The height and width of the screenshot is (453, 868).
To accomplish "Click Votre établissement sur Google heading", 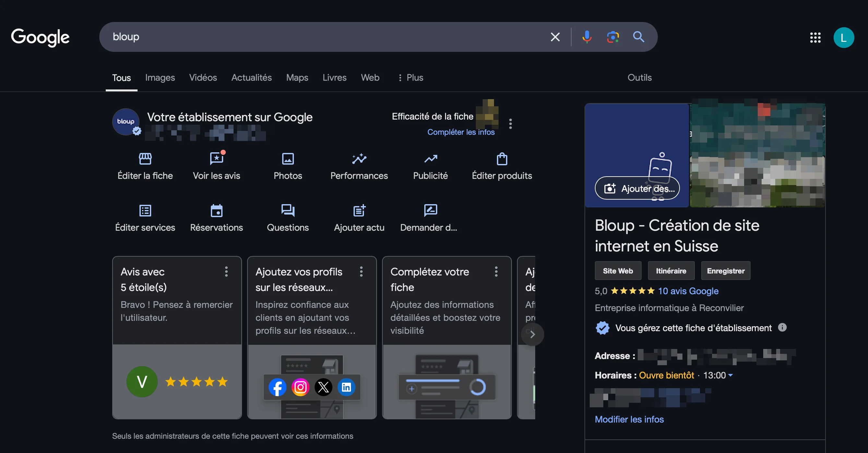I will coord(230,117).
